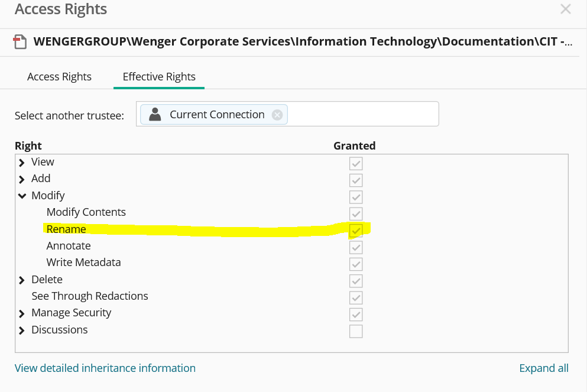Select the Effective Rights tab
This screenshot has height=392, width=587.
159,77
